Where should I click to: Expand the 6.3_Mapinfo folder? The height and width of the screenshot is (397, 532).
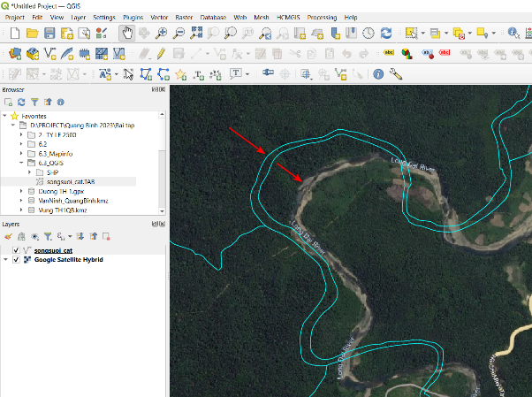pos(21,154)
